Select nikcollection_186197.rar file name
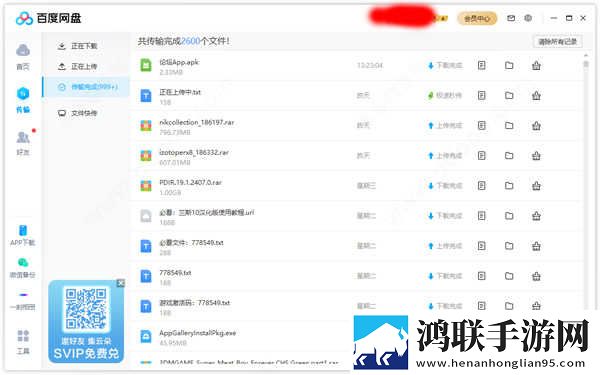 (197, 122)
